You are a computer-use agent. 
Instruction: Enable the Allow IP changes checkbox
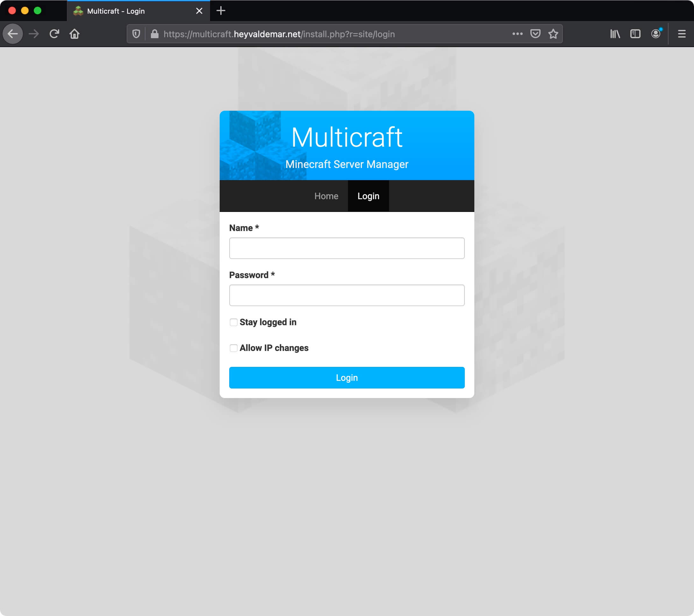pos(233,348)
